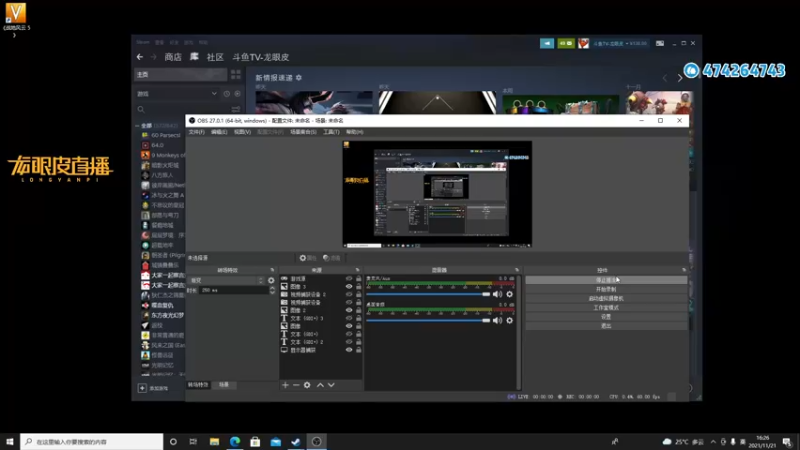
Task: Move source up with the up arrow
Action: coord(320,385)
